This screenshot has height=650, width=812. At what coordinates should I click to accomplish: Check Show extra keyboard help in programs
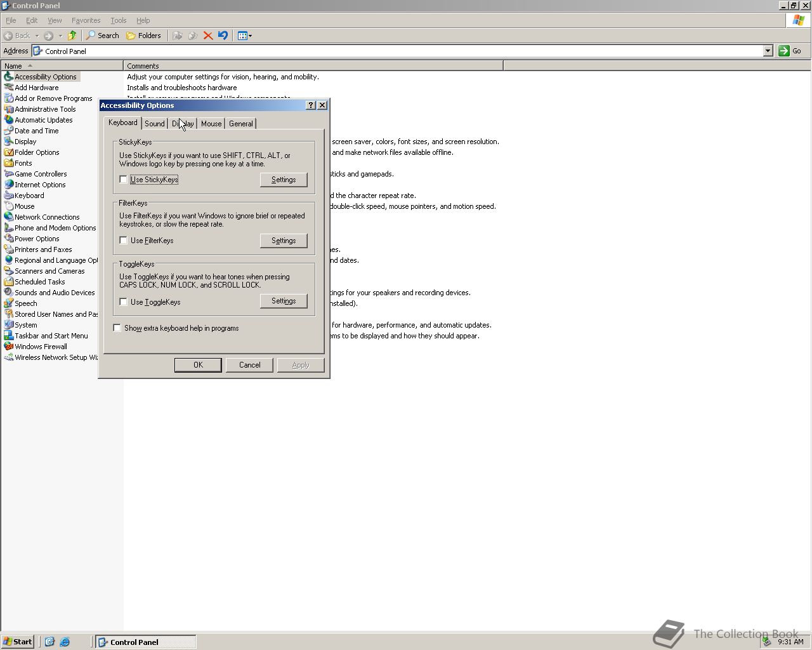pyautogui.click(x=117, y=328)
